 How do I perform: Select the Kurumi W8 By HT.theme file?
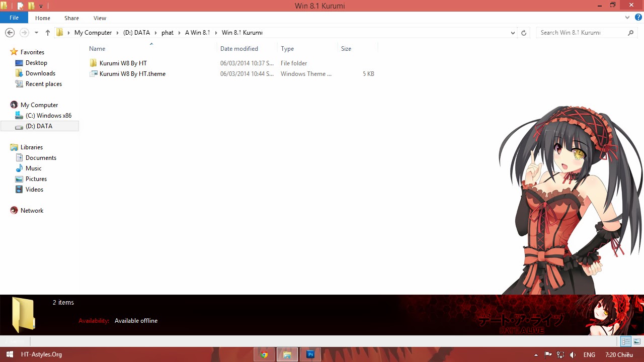click(x=132, y=74)
